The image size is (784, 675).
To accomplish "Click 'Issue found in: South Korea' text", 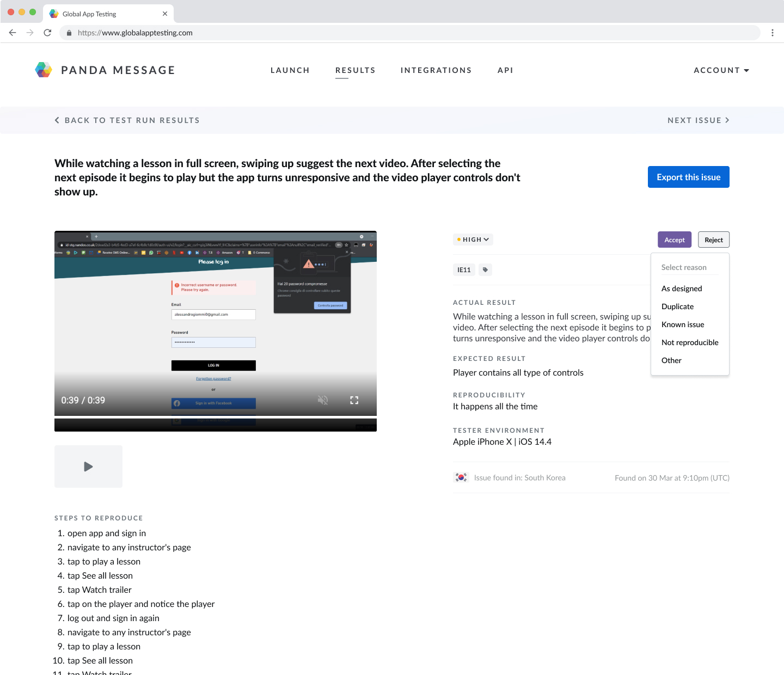I will pos(520,477).
